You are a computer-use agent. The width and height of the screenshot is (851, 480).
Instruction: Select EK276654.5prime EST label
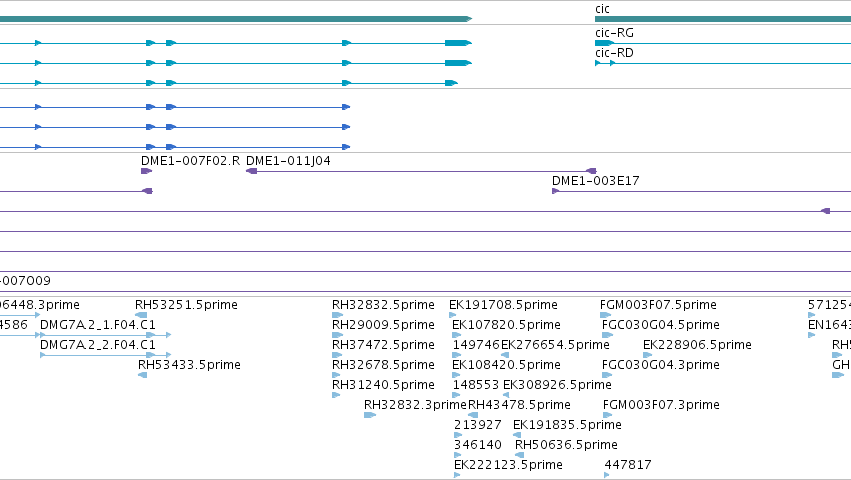pyautogui.click(x=555, y=345)
